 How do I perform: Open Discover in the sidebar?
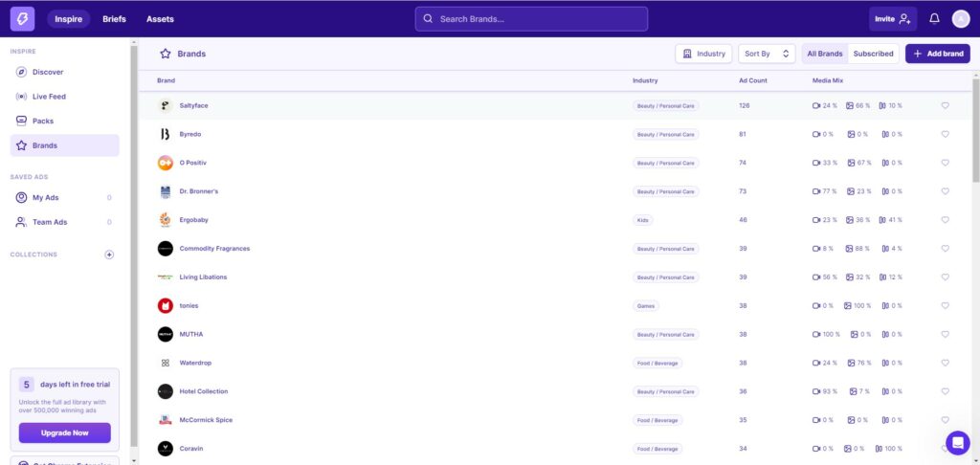[x=64, y=72]
